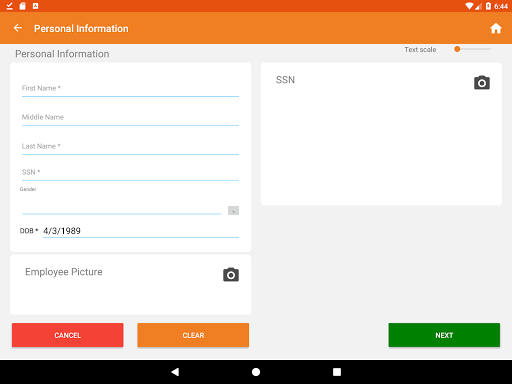
Task: Tap the Android back navigation button
Action: coord(175,372)
